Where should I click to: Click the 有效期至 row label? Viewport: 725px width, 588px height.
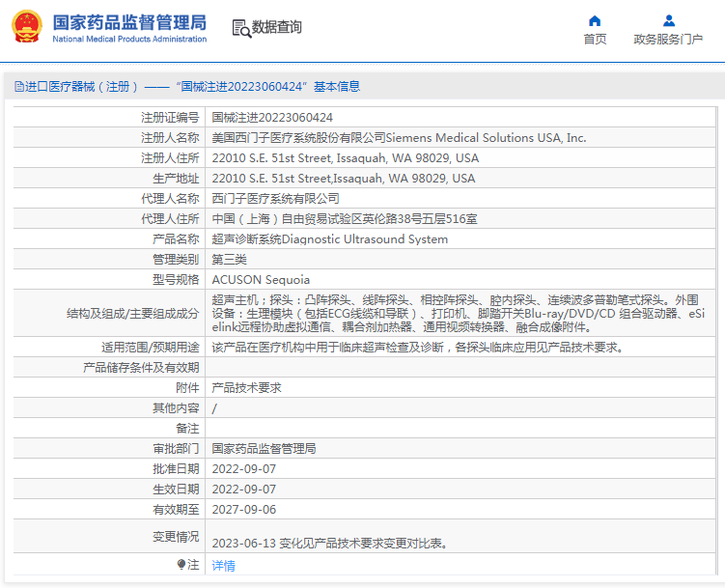[x=176, y=510]
